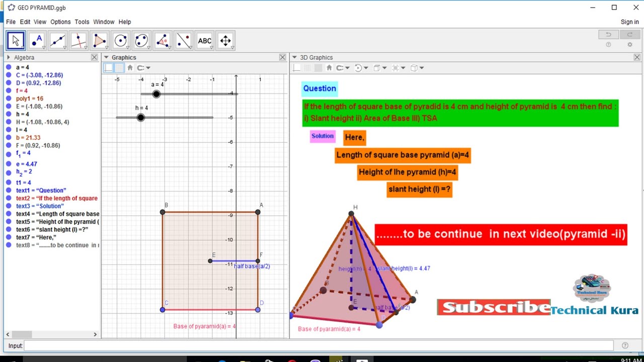Click the Sign in link
Image resolution: width=644 pixels, height=362 pixels.
(630, 22)
